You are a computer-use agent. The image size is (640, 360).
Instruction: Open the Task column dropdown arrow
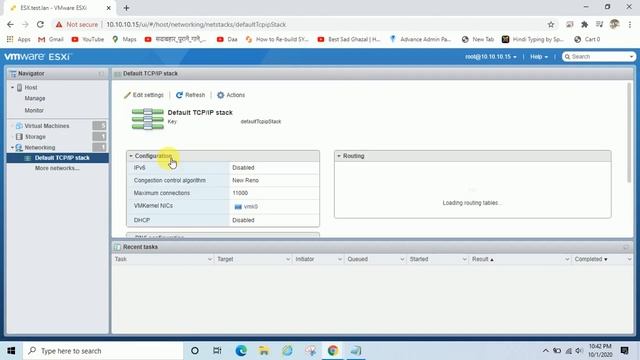(x=210, y=260)
